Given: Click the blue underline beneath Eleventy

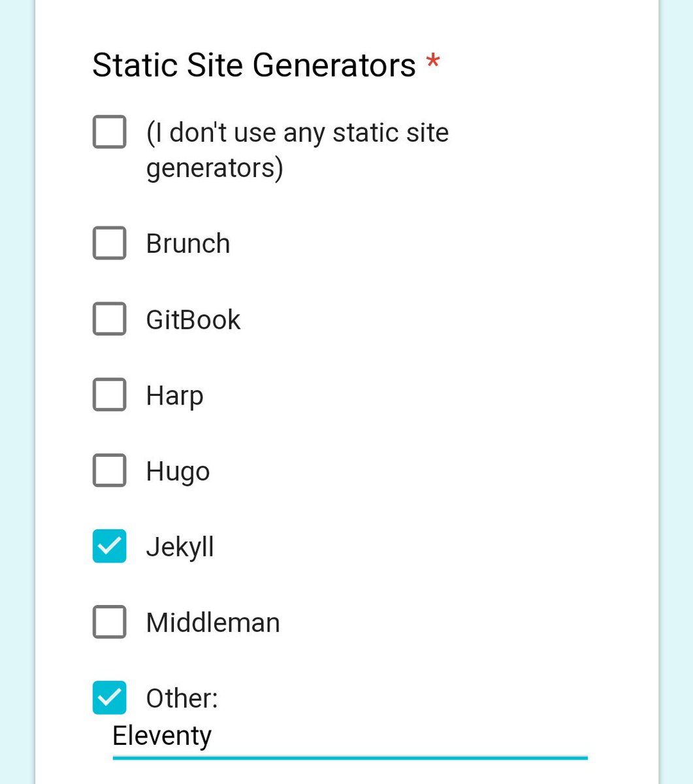Looking at the screenshot, I should [350, 758].
